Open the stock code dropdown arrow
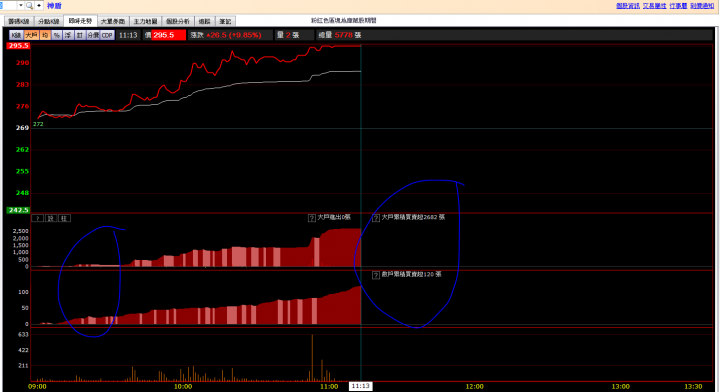720x392 pixels. point(21,6)
